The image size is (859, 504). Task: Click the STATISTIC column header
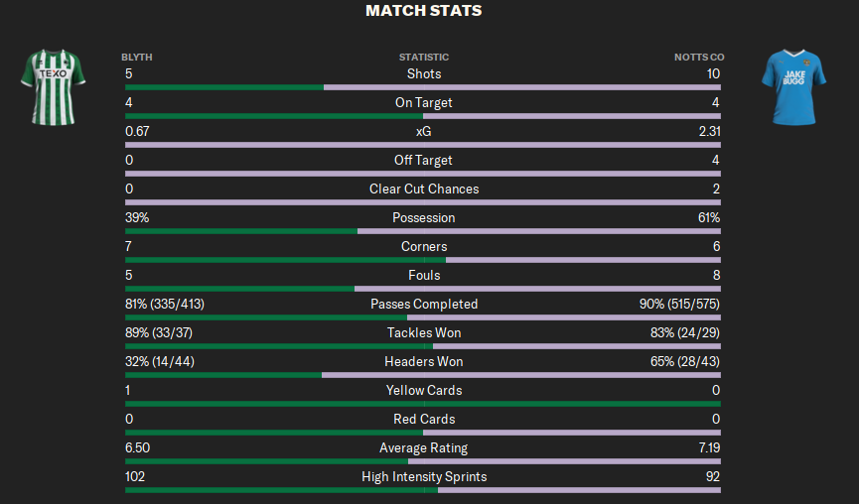[423, 57]
